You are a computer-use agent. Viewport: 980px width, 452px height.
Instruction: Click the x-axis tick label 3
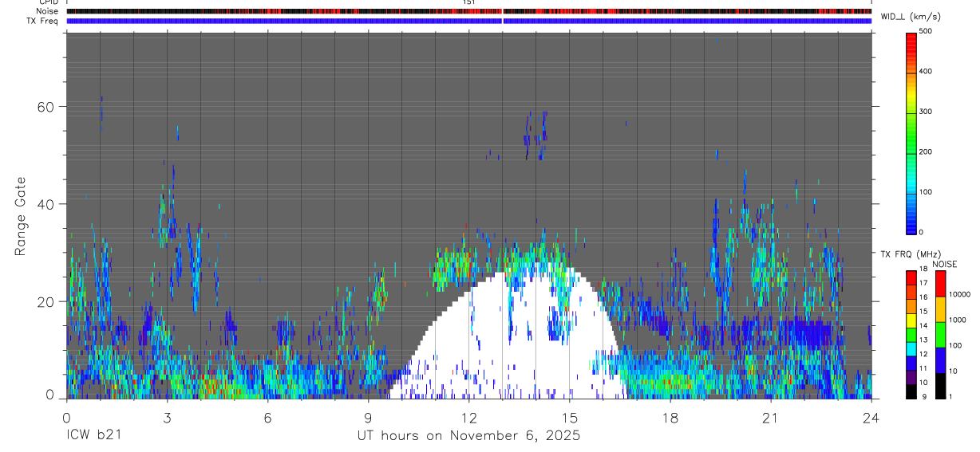tap(167, 418)
